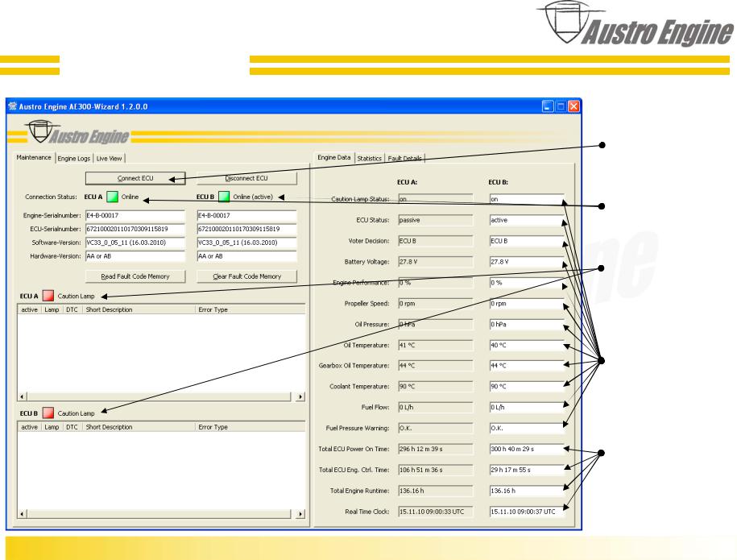
Task: Switch to the Maintenance tab
Action: (34, 157)
